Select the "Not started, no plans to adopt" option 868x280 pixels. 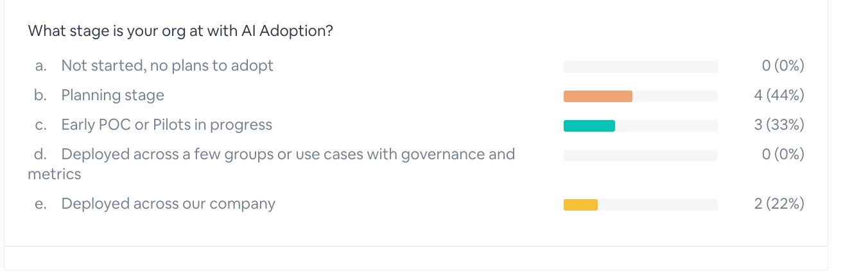coord(167,66)
